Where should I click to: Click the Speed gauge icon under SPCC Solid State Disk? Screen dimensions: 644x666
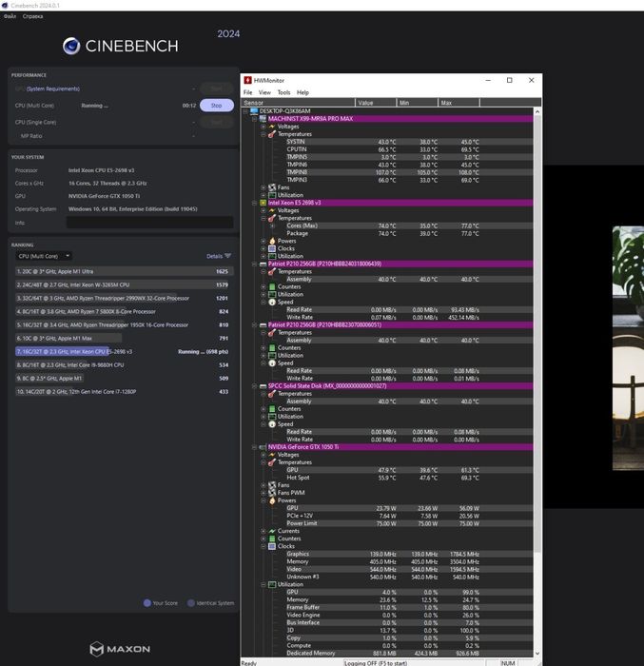pyautogui.click(x=272, y=424)
